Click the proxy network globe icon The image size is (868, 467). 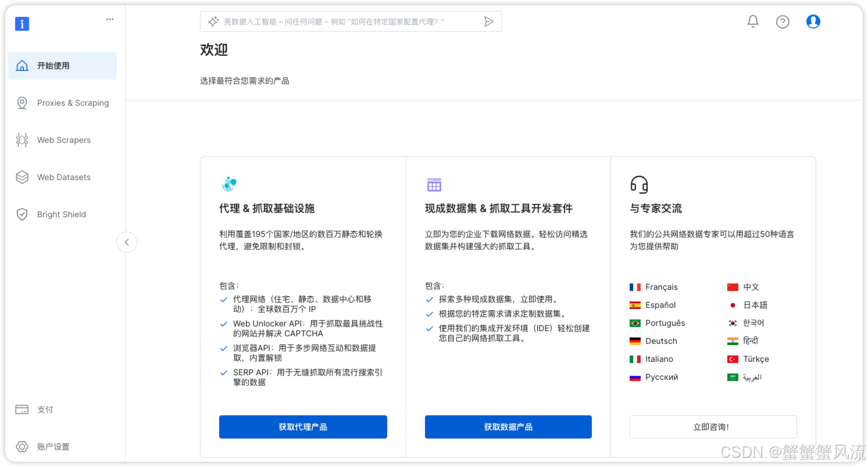pyautogui.click(x=229, y=184)
